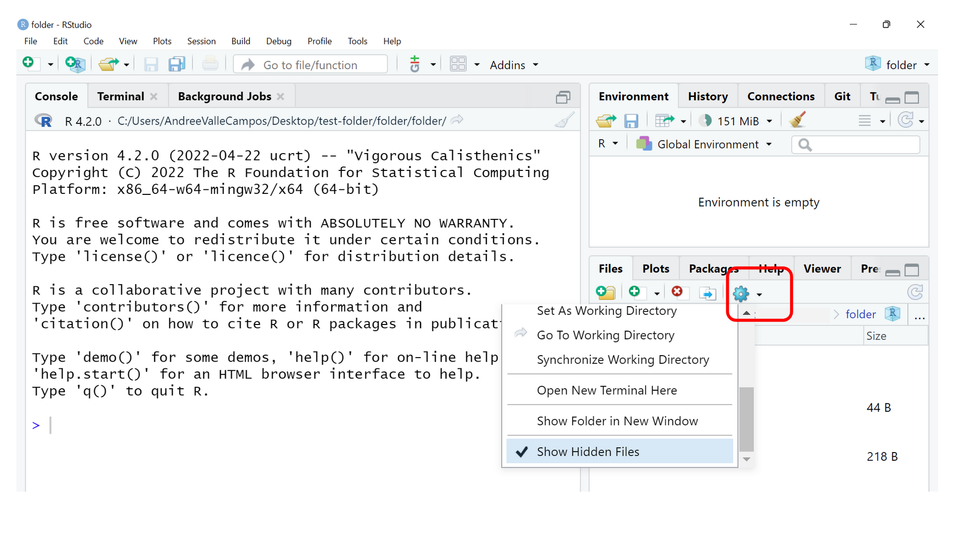This screenshot has height=551, width=980.
Task: Open the File menu
Action: [31, 41]
